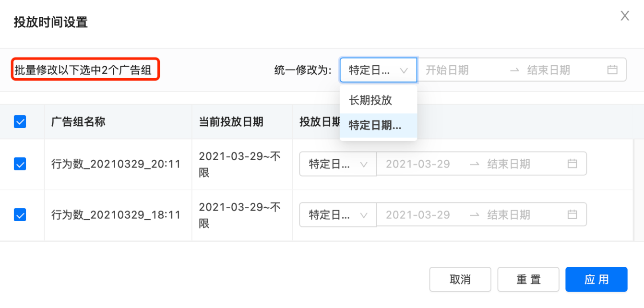Open the delivery date dropdown in the first row
Image resolution: width=644 pixels, height=308 pixels.
point(337,164)
